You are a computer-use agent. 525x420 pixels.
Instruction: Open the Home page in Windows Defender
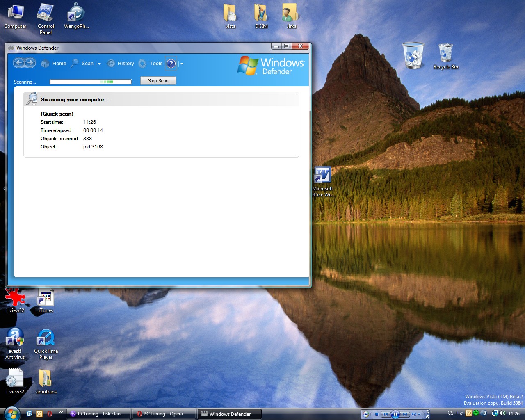click(x=54, y=64)
